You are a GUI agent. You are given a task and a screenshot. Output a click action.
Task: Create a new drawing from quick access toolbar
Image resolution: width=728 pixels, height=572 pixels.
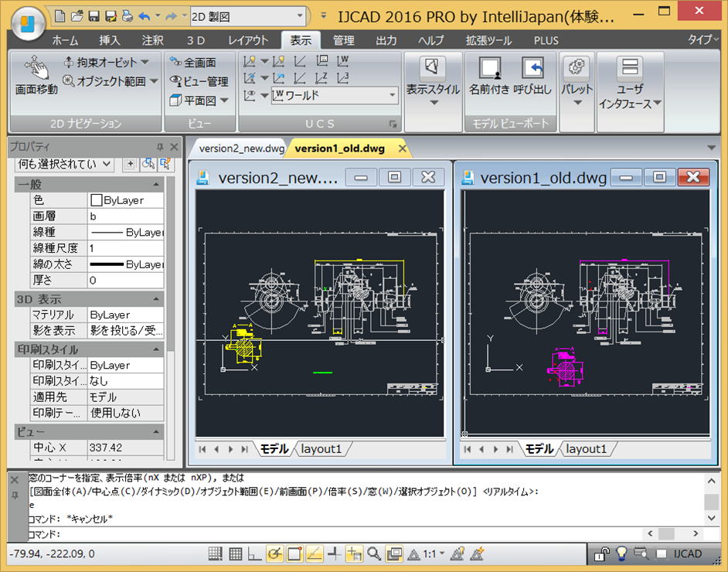60,17
